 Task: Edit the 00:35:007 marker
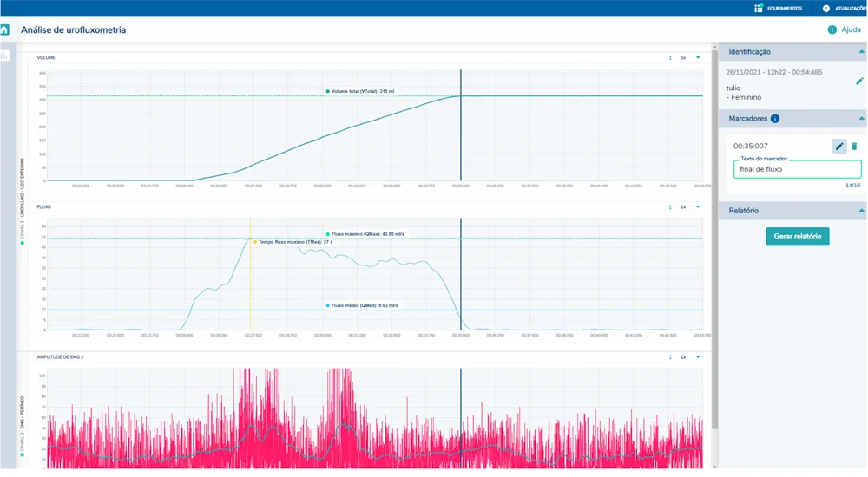tap(839, 146)
